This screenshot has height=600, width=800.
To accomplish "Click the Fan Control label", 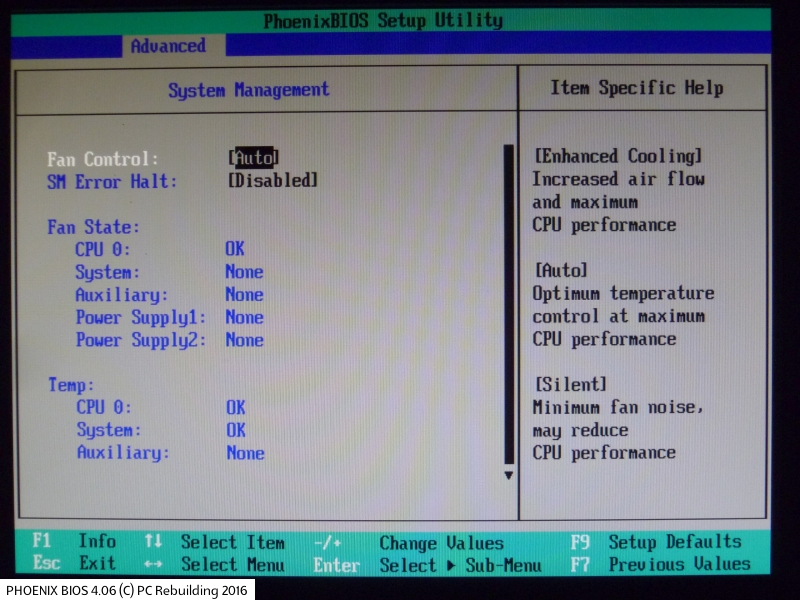I will tap(103, 159).
